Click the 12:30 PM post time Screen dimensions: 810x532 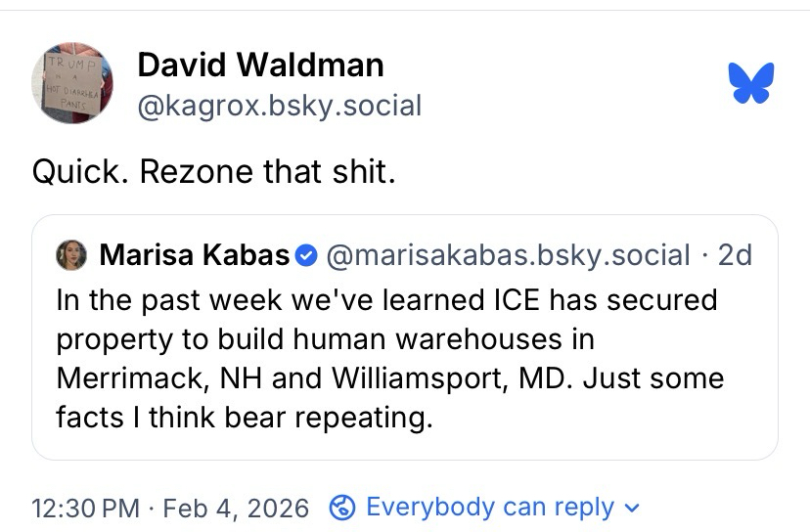(88, 509)
